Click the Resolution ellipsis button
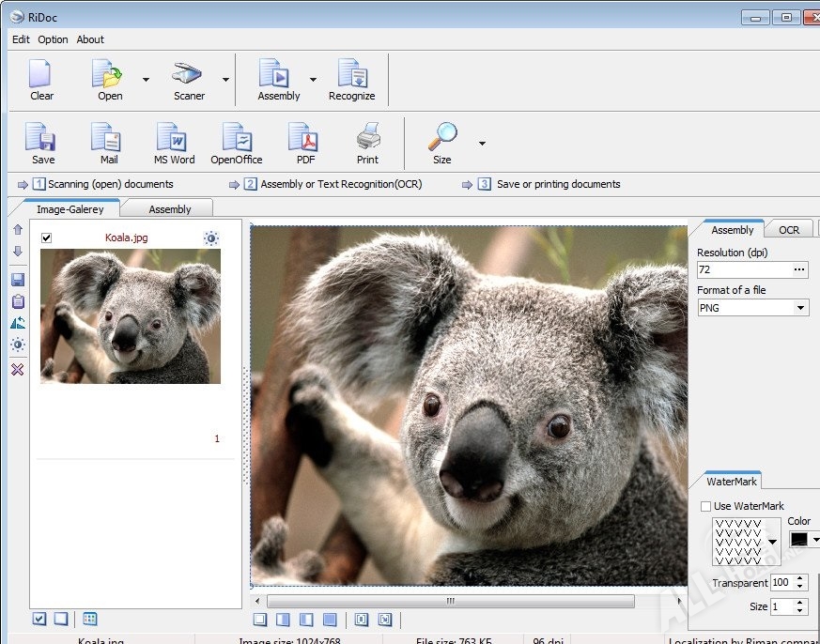 click(x=799, y=270)
